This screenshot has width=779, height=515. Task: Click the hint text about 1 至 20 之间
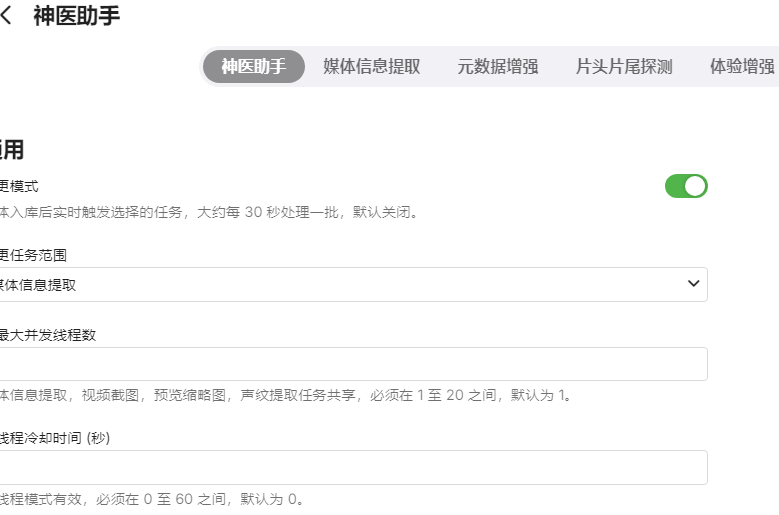(x=285, y=395)
